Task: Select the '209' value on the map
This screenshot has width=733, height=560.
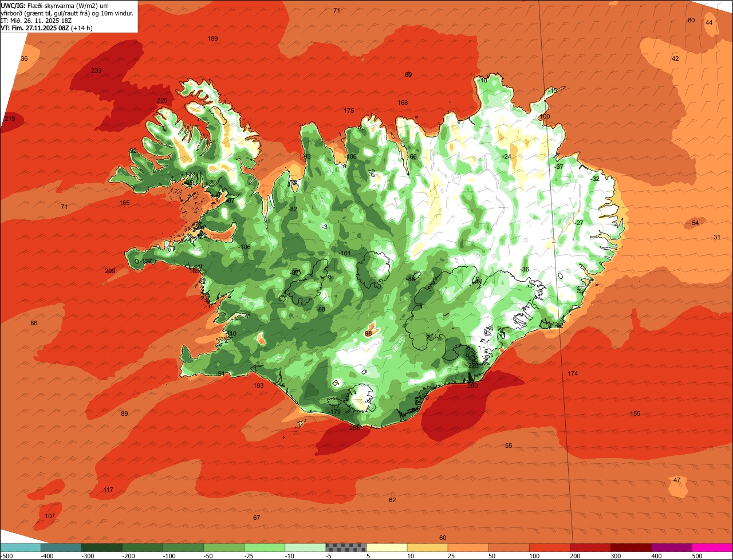Action: click(x=110, y=271)
